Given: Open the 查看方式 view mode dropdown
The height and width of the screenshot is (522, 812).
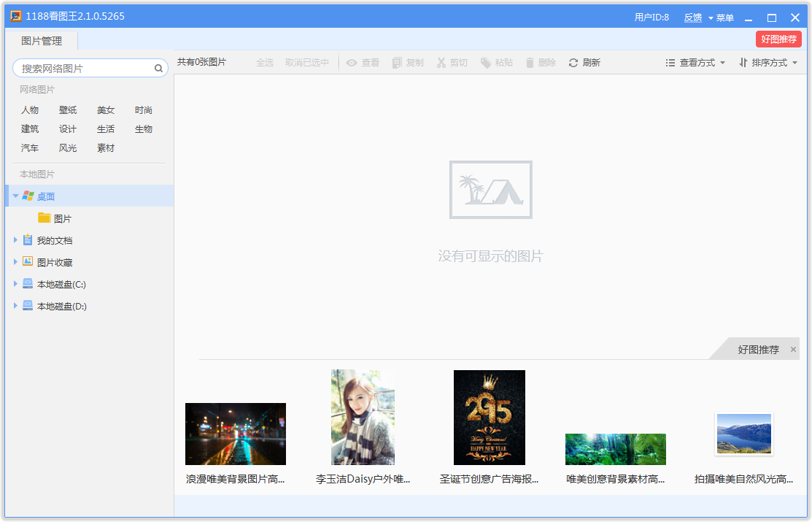Looking at the screenshot, I should 695,62.
